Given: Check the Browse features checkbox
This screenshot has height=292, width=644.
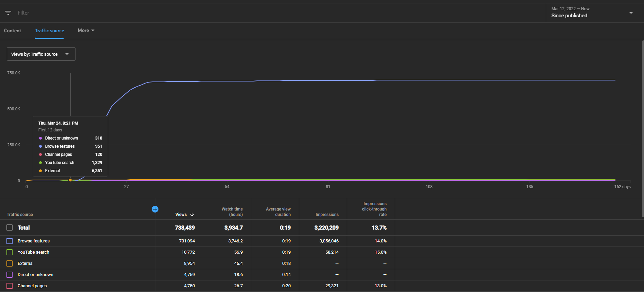Looking at the screenshot, I should coord(10,241).
